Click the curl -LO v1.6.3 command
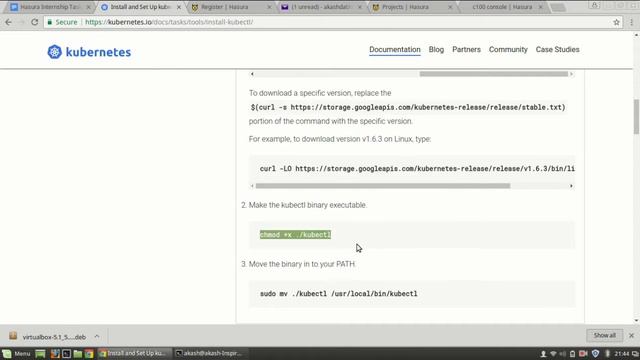Image resolution: width=640 pixels, height=360 pixels. point(417,169)
